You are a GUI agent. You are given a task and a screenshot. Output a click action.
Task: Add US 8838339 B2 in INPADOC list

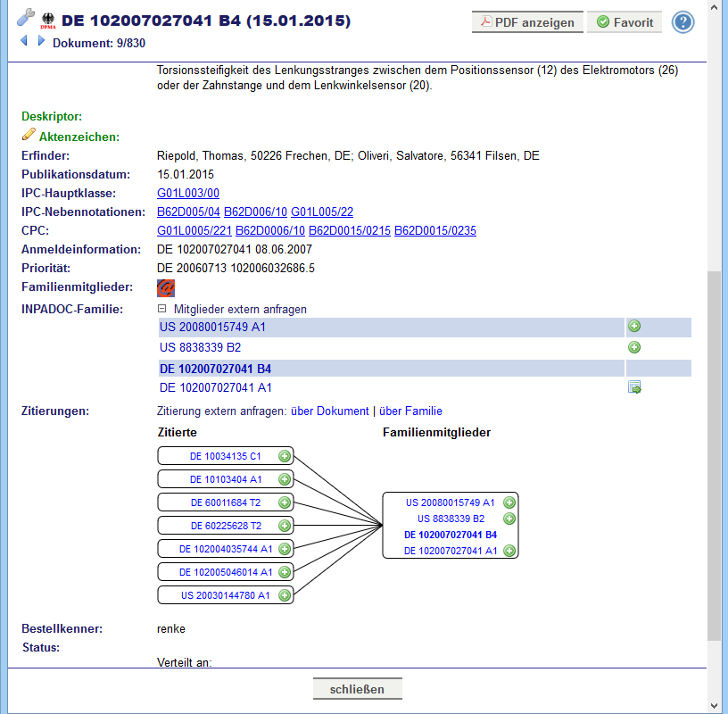(x=634, y=347)
